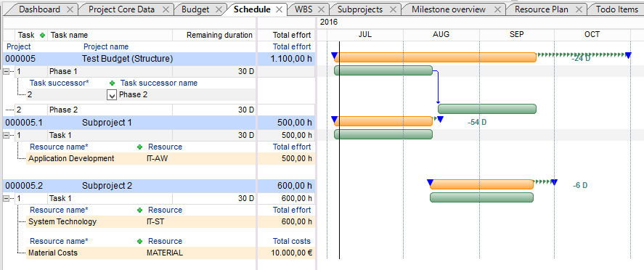Select the Test Budget orange Gantt bar
This screenshot has width=644, height=270.
(436, 57)
